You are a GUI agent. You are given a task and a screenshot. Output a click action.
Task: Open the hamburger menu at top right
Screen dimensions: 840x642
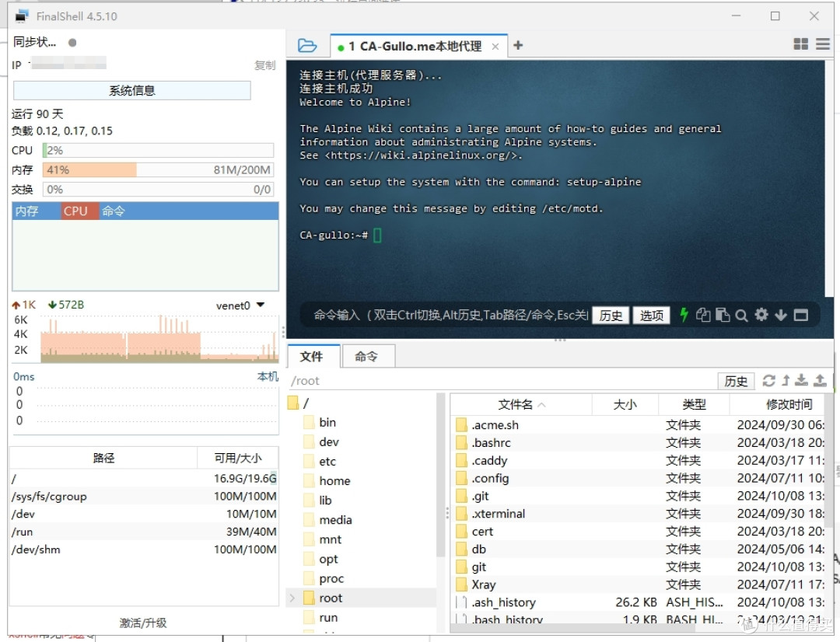point(822,44)
